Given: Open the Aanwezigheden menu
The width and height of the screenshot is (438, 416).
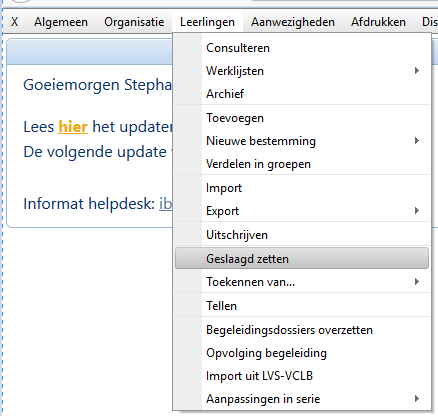Looking at the screenshot, I should click(293, 22).
